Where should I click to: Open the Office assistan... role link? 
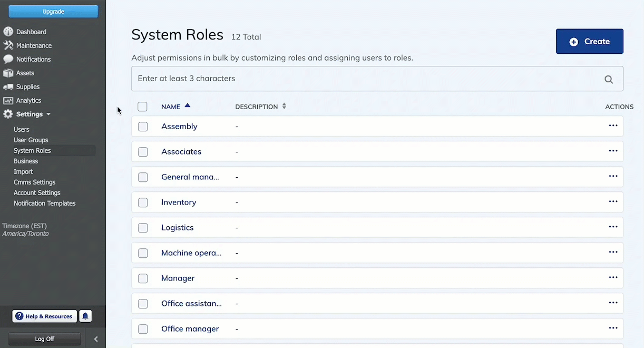(191, 304)
